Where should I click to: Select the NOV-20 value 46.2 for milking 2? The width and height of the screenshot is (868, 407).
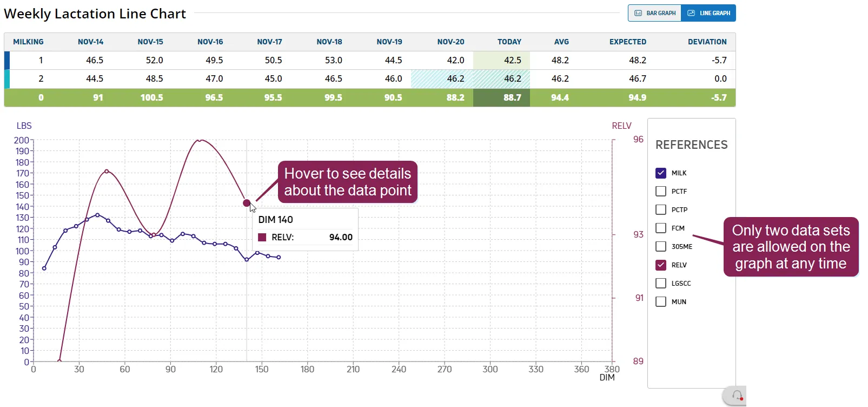point(455,78)
